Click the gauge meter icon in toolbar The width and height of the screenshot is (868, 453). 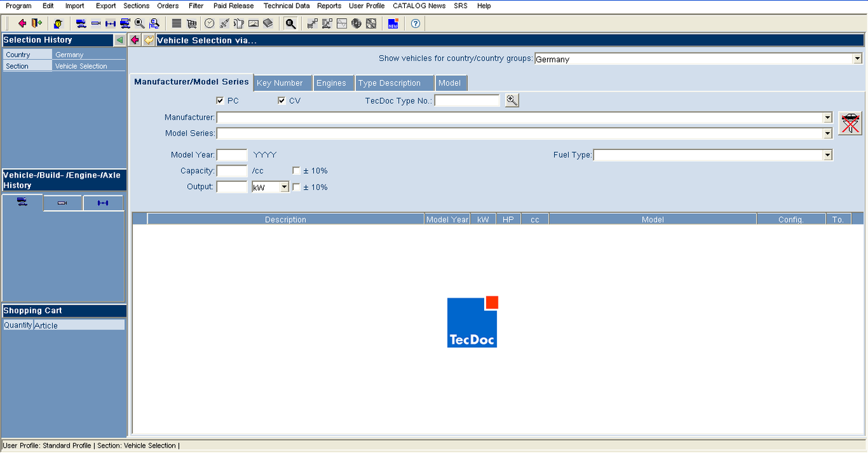(x=254, y=23)
